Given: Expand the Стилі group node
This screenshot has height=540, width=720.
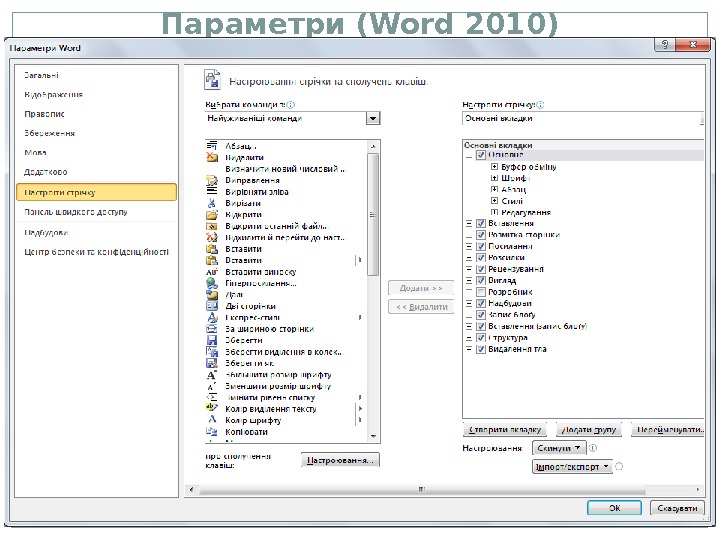Looking at the screenshot, I should pyautogui.click(x=494, y=201).
